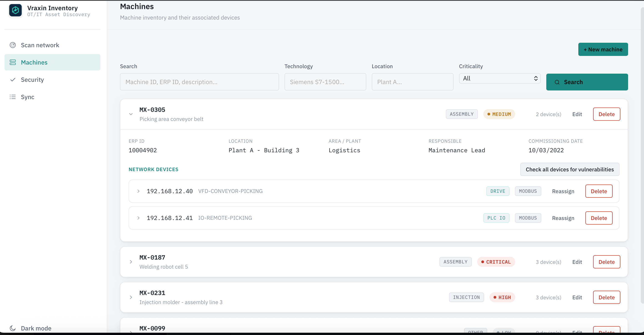Viewport: 644px width, 335px height.
Task: Click the HIGH criticality badge
Action: coord(502,297)
